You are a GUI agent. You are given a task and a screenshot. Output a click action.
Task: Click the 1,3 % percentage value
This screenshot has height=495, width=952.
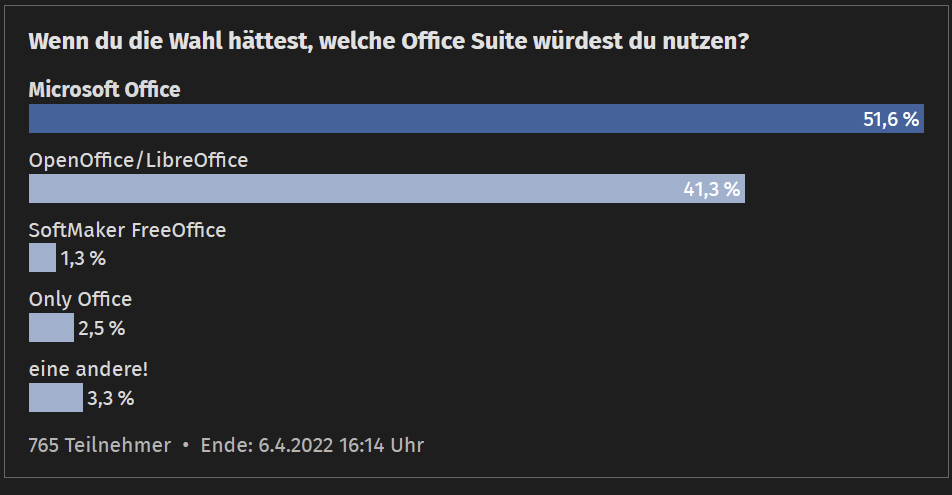[83, 259]
